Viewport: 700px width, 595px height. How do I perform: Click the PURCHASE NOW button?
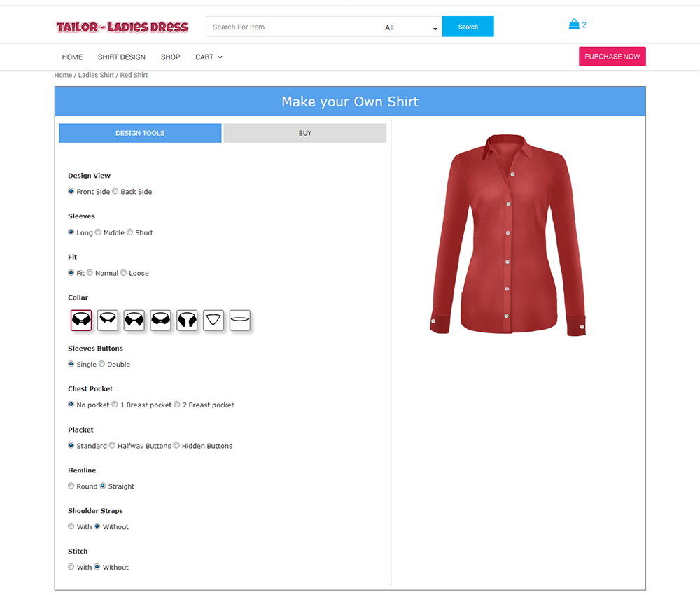tap(612, 57)
